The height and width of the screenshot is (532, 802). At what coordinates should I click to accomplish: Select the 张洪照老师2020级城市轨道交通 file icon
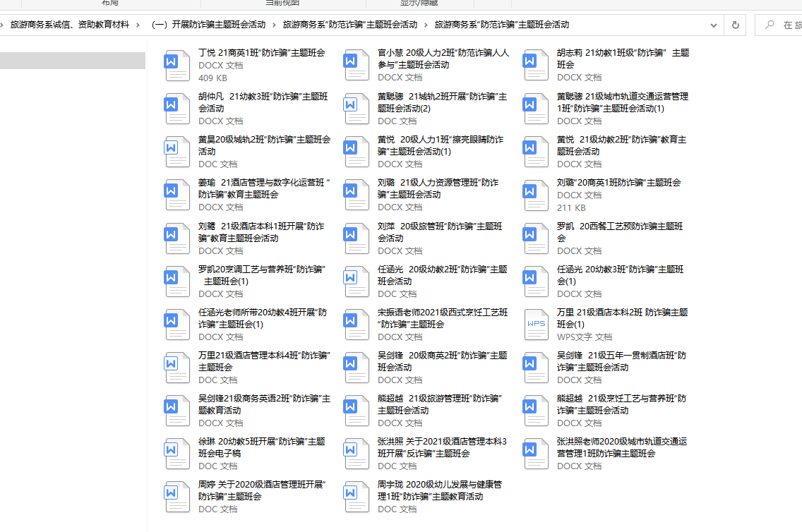[x=536, y=454]
